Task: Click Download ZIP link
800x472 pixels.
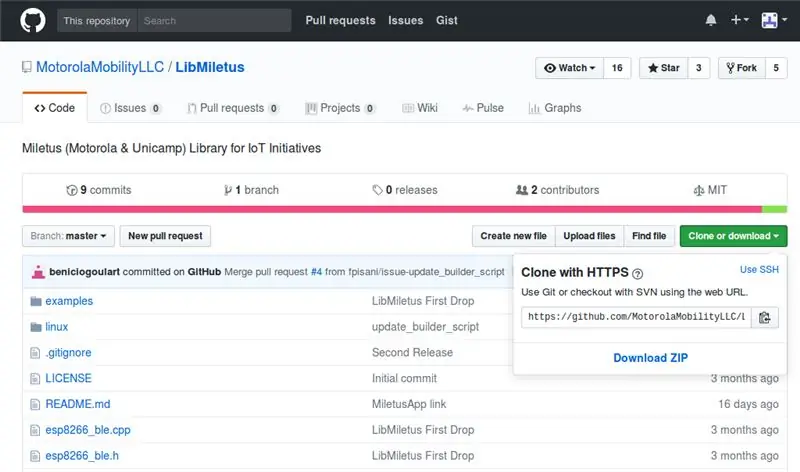Action: pyautogui.click(x=651, y=358)
